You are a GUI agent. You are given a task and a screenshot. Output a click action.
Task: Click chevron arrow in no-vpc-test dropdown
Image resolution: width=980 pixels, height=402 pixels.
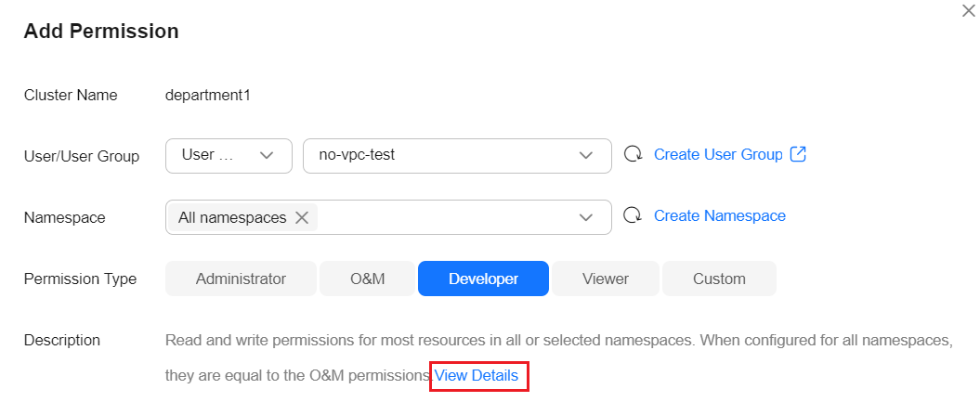tap(585, 155)
